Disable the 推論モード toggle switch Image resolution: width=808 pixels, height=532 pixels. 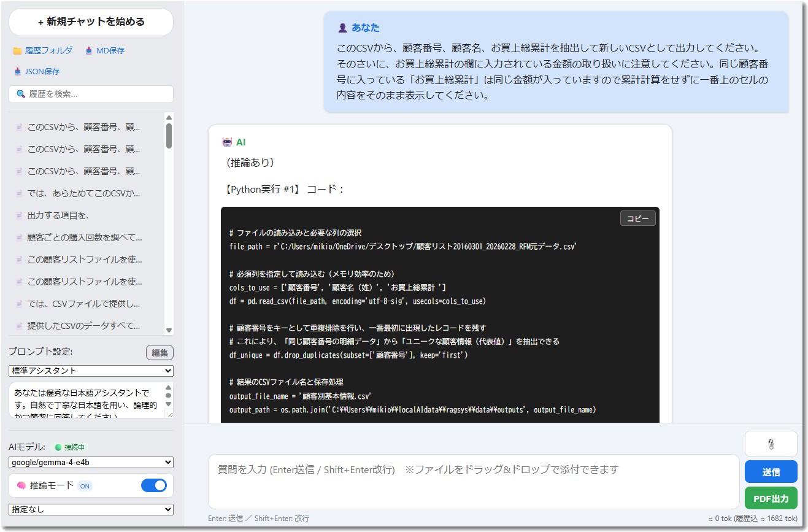[153, 485]
